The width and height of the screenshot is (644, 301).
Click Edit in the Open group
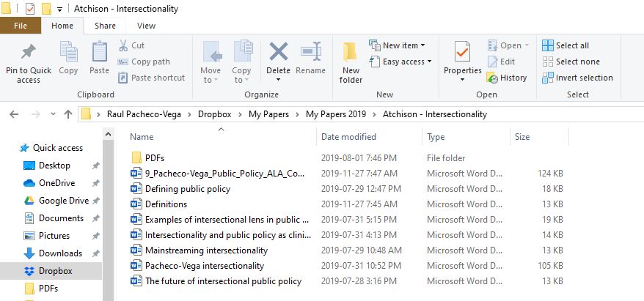(501, 62)
